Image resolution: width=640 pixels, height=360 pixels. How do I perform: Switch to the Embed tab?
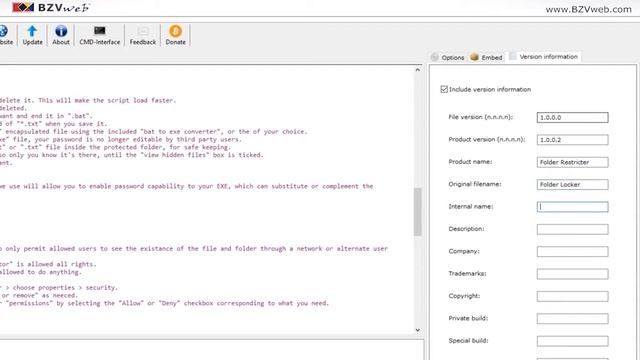pyautogui.click(x=486, y=57)
